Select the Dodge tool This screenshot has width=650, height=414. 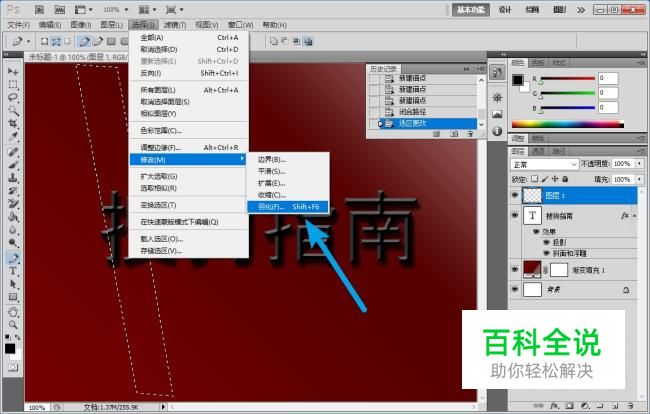click(x=13, y=242)
